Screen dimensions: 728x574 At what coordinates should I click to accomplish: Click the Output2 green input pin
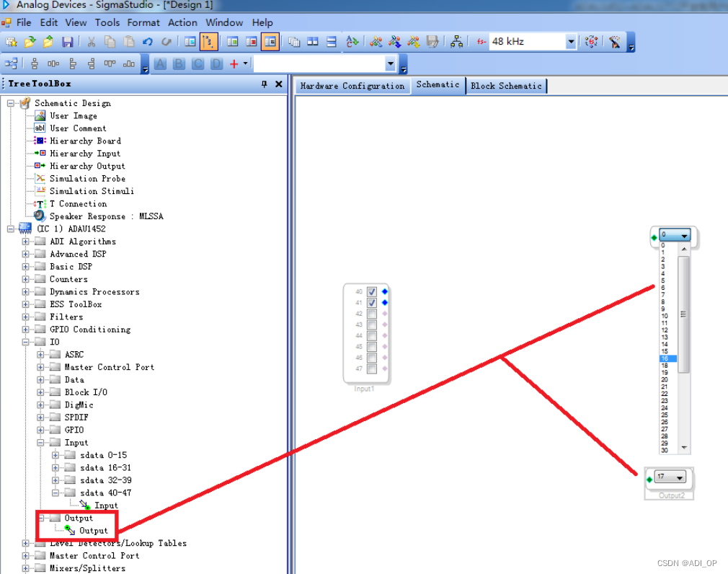tap(649, 480)
